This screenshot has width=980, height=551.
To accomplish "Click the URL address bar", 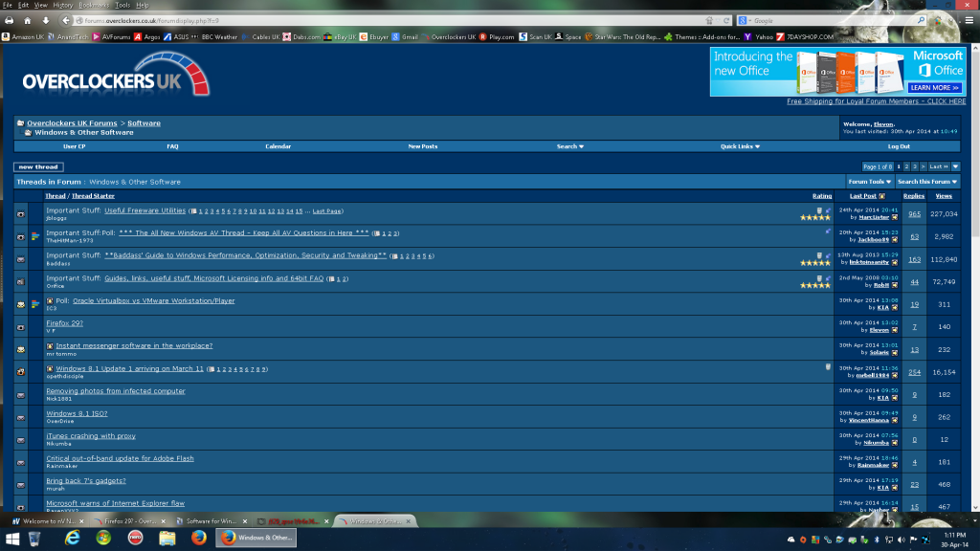I will tap(393, 21).
